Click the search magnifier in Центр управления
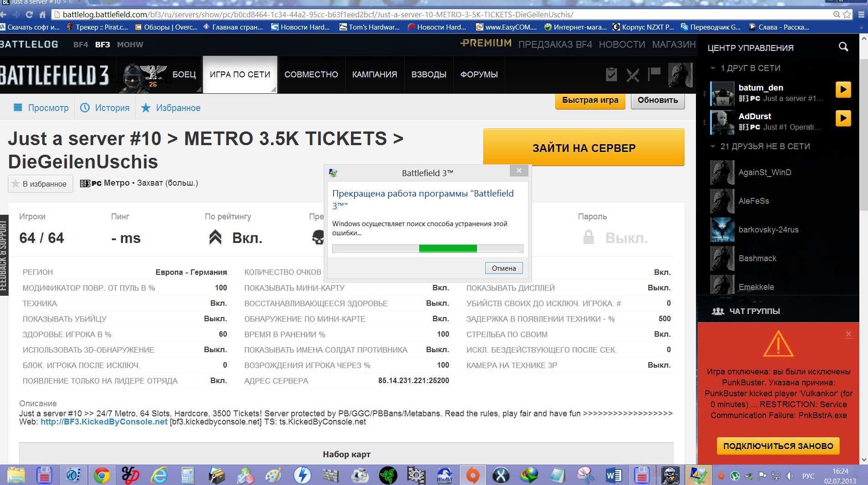Viewport: 868px width, 485px height. pos(843,47)
